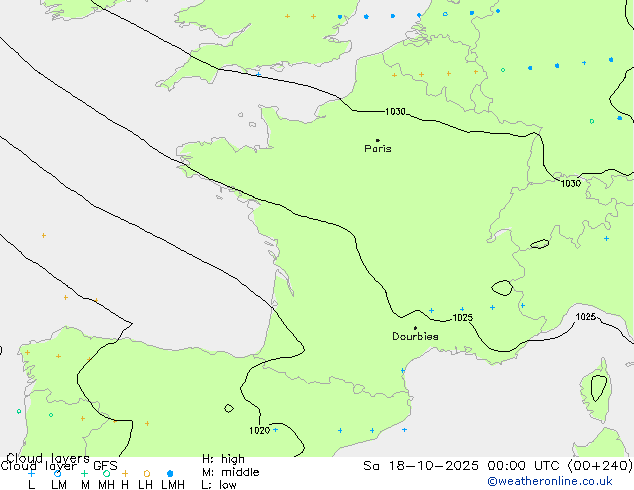Click the forecast date 'Sa 18-10-2025 00:00 UTC'
This screenshot has height=490, width=634.
coord(463,466)
